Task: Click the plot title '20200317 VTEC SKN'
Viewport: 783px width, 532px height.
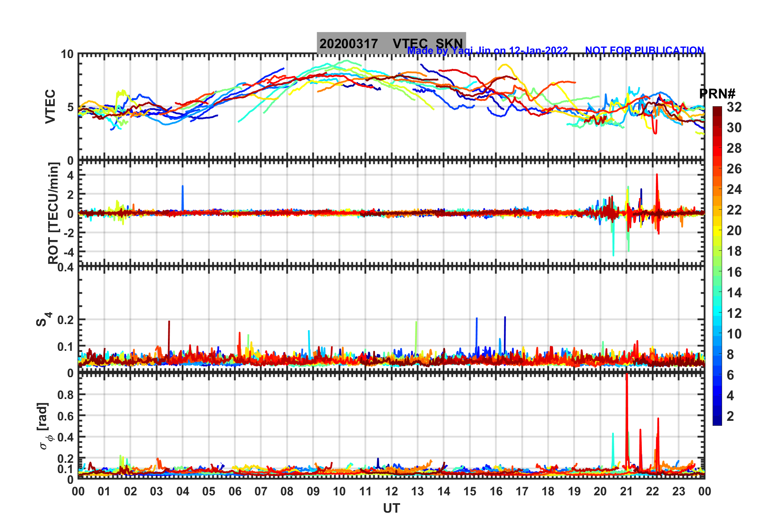Action: point(391,43)
